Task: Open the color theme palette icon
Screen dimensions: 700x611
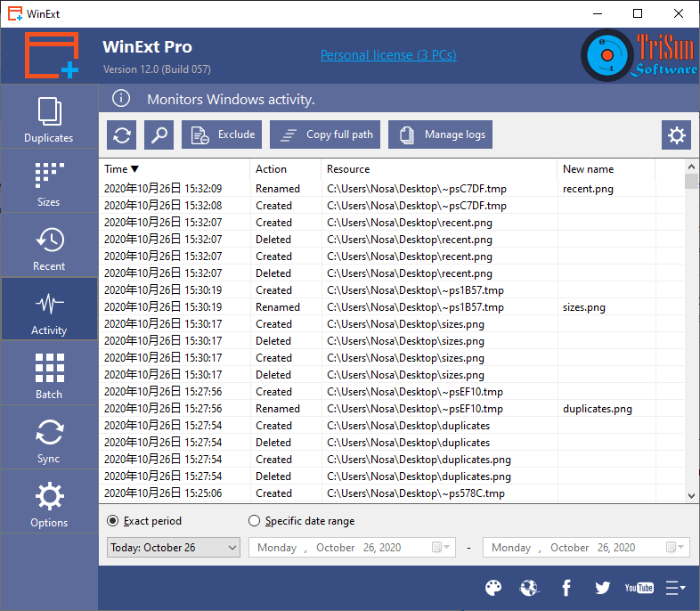Action: tap(493, 588)
